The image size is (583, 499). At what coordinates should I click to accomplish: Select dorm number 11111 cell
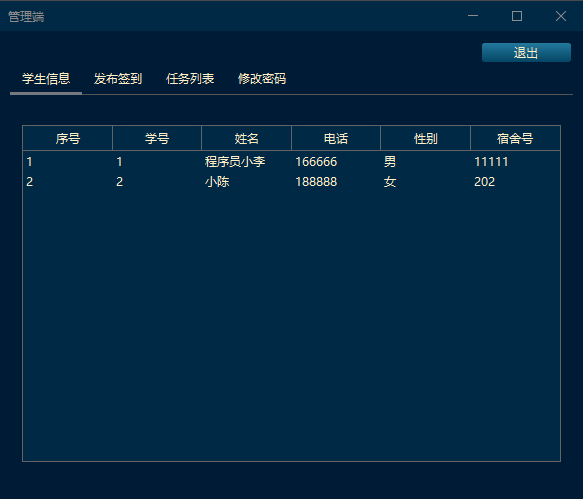(491, 162)
